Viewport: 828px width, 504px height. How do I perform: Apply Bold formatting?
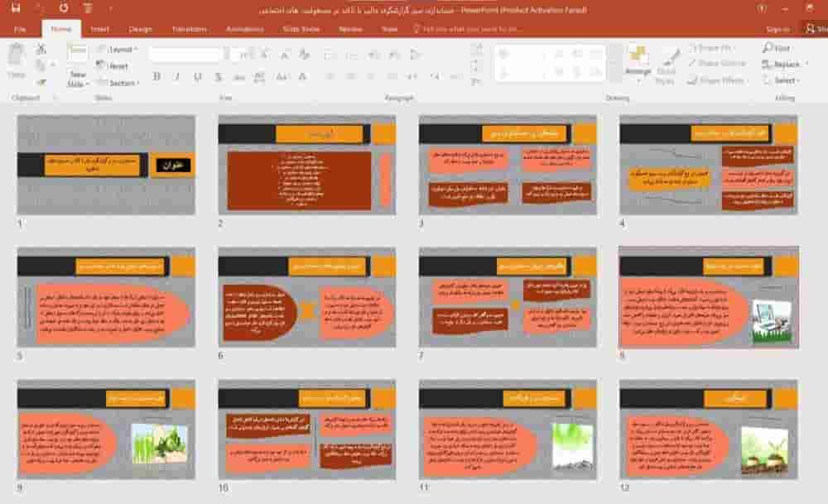[x=156, y=76]
